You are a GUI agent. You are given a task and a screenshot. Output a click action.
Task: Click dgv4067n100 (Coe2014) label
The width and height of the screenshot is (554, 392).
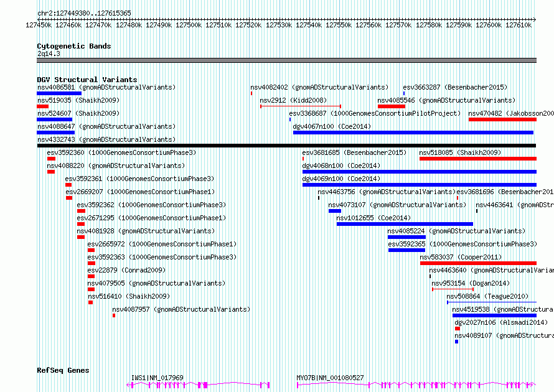coord(332,126)
